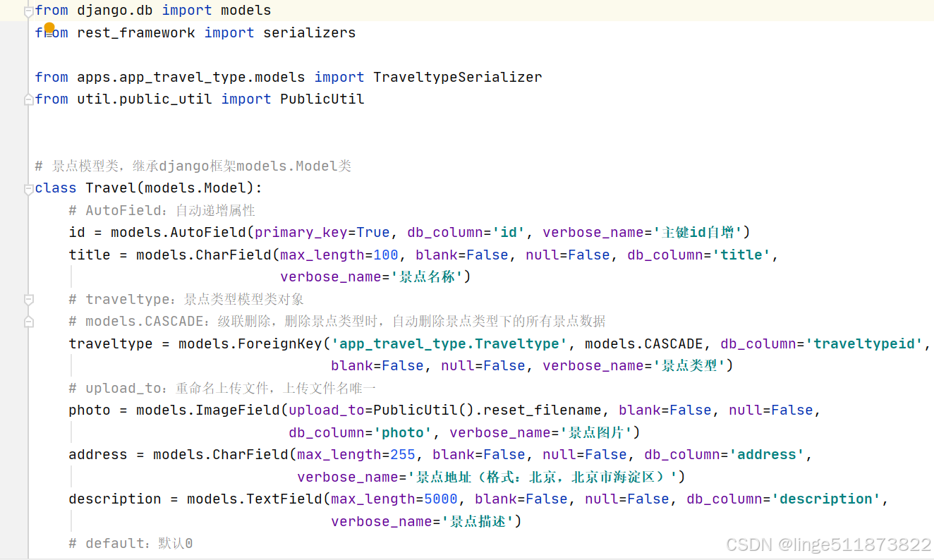Click 'models.CASCADE' argument in the ForeignKey call
Image resolution: width=934 pixels, height=560 pixels.
click(644, 344)
